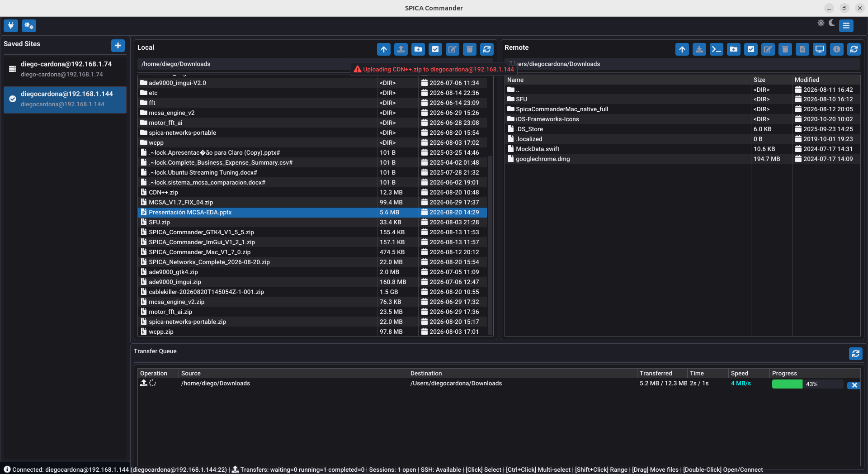
Task: Select remote folder SFU
Action: tap(682, 99)
